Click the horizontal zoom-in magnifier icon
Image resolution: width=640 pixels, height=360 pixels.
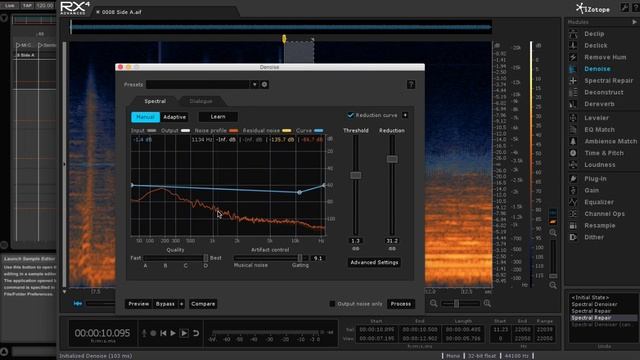click(487, 303)
